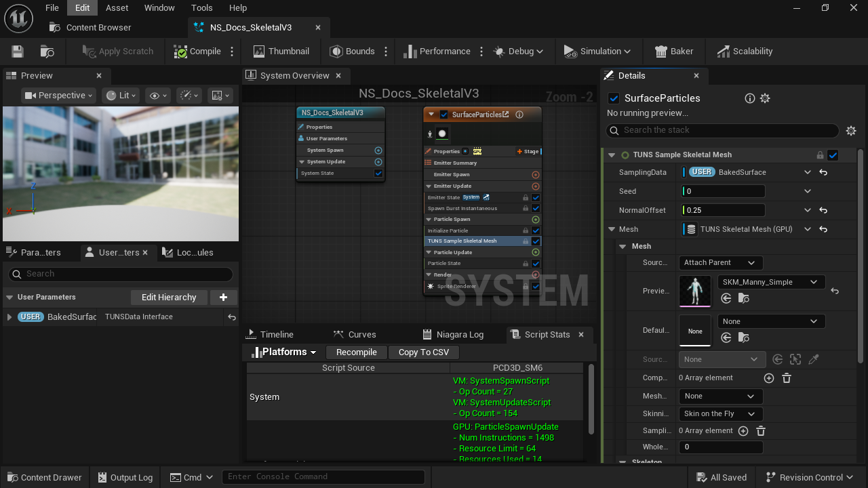Click the Thumbnail toolbar button

pos(281,52)
